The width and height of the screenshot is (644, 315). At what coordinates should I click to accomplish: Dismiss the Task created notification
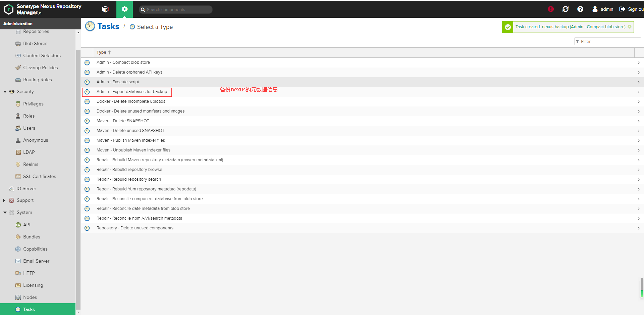pyautogui.click(x=630, y=27)
